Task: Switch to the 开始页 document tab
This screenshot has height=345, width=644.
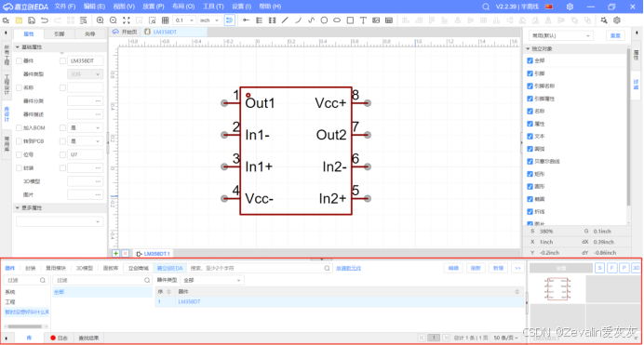Action: click(x=126, y=32)
